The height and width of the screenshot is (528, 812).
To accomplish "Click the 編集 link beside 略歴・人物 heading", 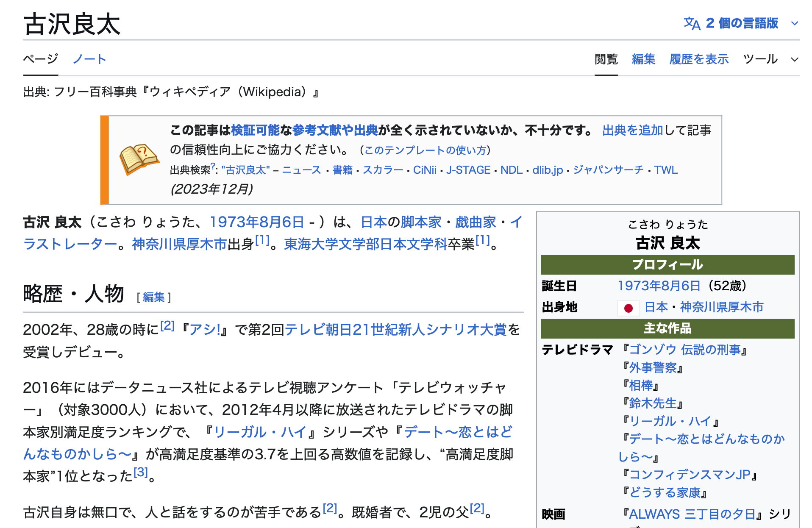I will tap(153, 297).
